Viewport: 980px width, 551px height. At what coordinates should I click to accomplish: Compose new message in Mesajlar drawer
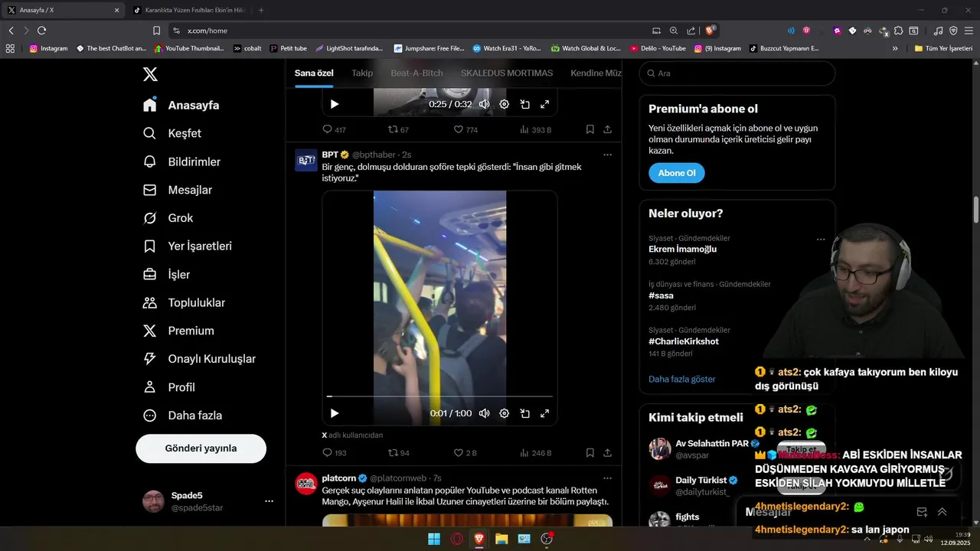pos(922,512)
